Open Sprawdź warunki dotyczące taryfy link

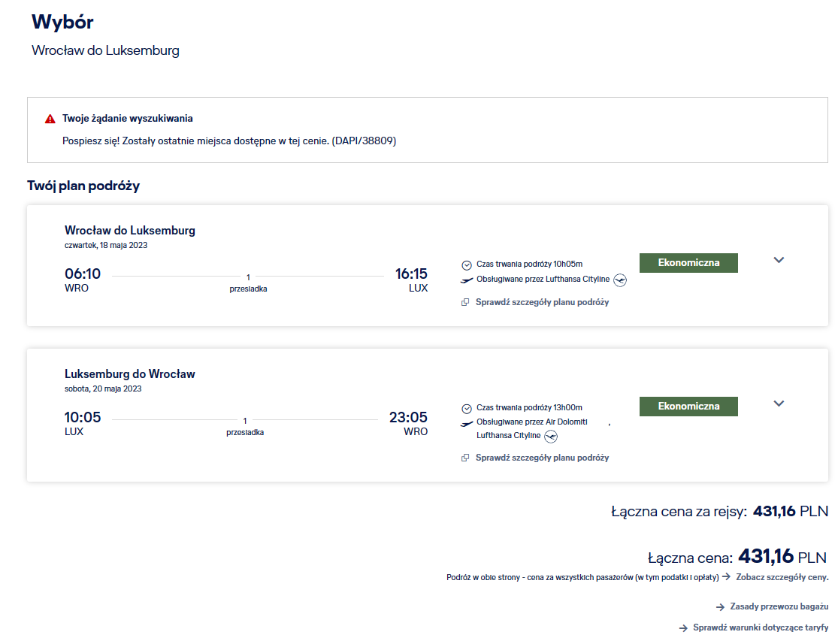761,627
